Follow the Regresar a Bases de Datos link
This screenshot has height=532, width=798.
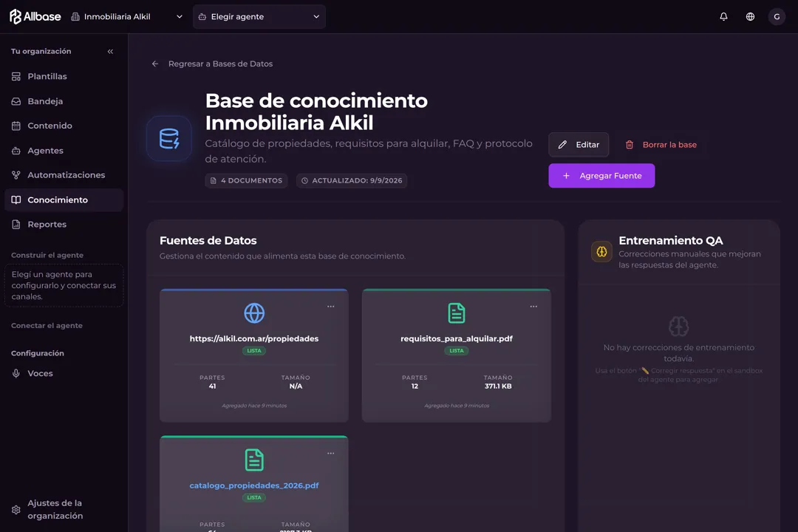[220, 64]
